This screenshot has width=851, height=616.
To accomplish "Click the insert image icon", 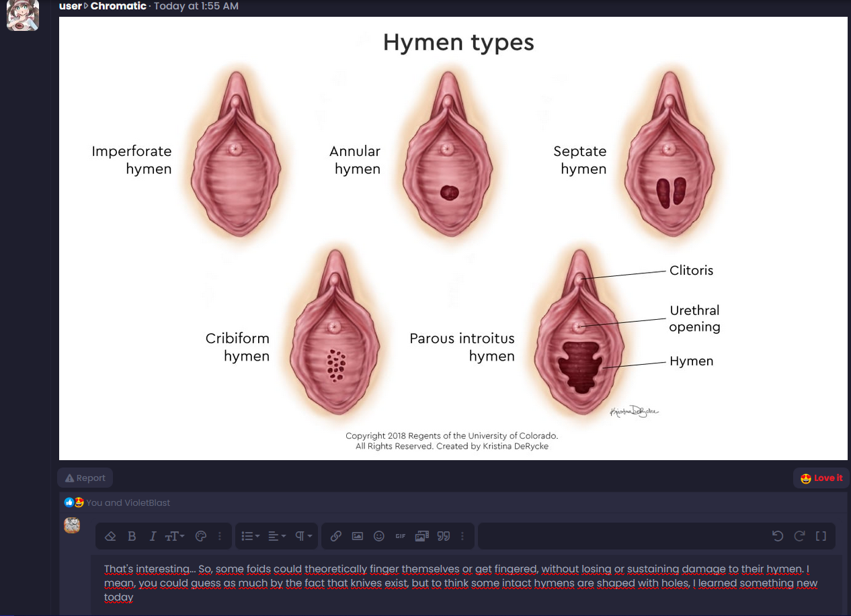I will [358, 536].
